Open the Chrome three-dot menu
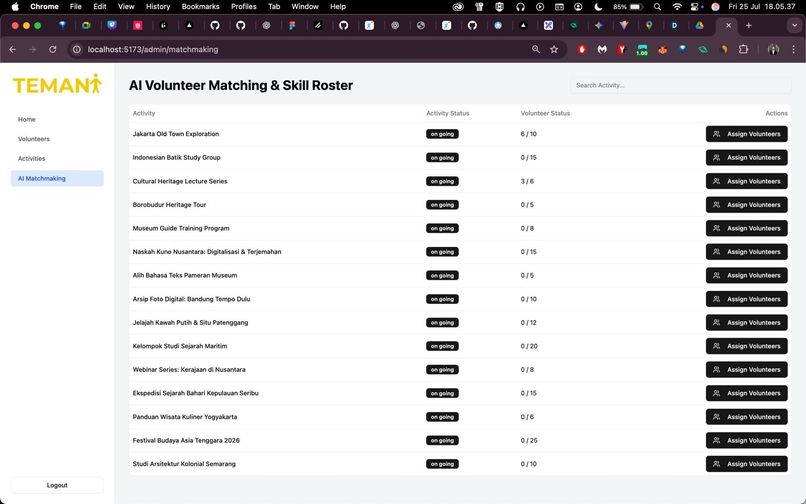 [x=794, y=49]
